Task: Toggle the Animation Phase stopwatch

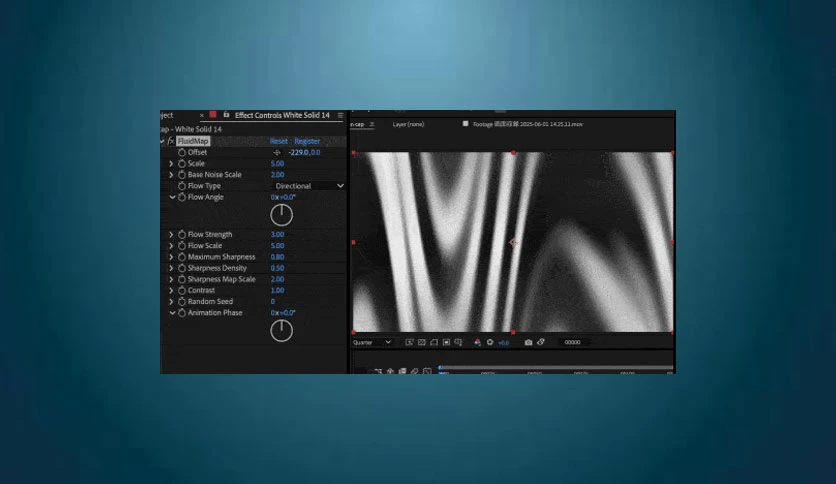Action: (x=182, y=313)
